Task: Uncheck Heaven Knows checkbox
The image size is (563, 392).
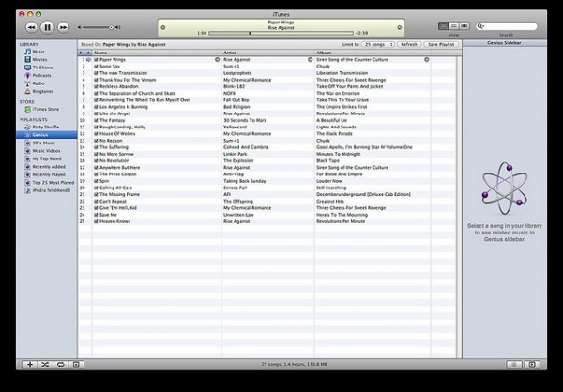Action: tap(96, 221)
